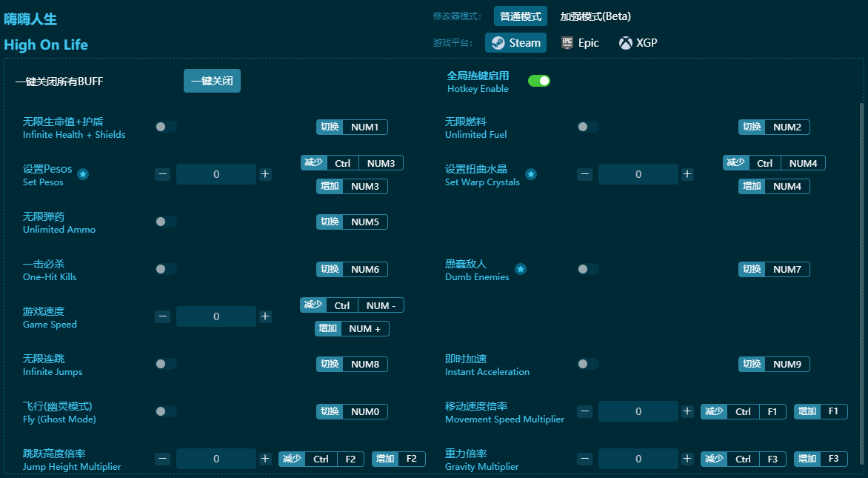Click the Set Pesos value field
This screenshot has height=478, width=868.
[x=216, y=174]
